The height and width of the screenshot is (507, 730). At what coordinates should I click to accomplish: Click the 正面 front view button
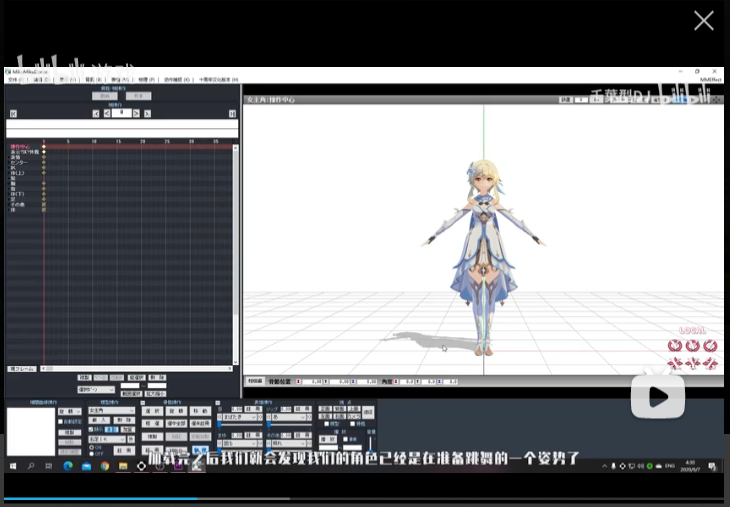tap(325, 409)
